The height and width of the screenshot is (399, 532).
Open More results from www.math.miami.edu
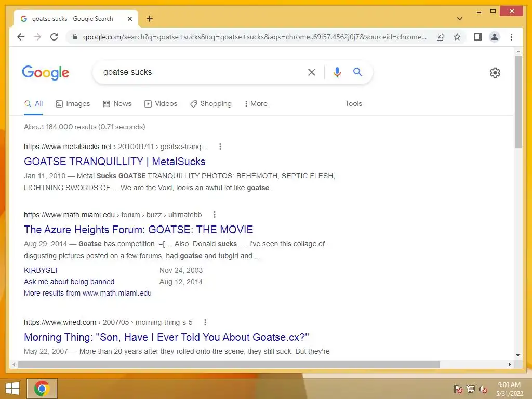(87, 293)
